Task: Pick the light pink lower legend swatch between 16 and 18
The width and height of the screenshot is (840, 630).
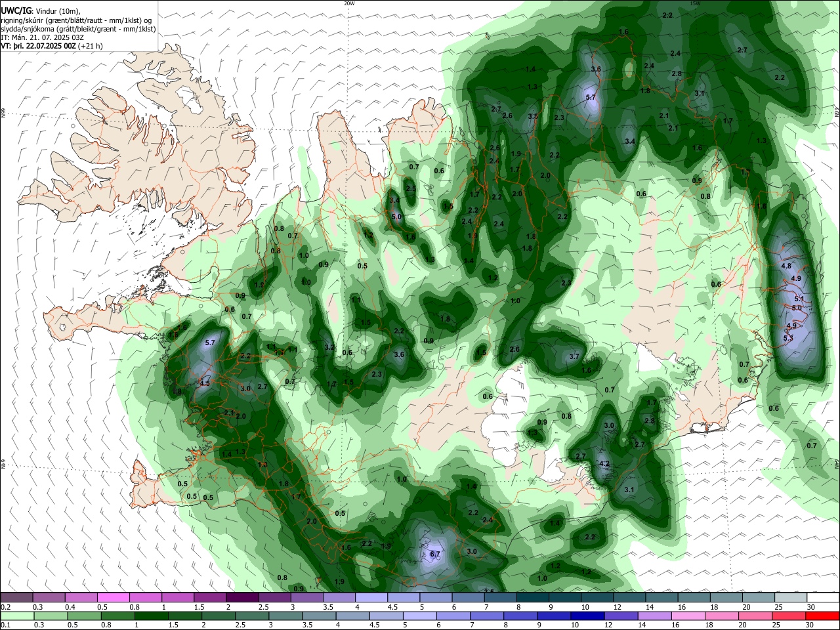Action: [x=688, y=616]
